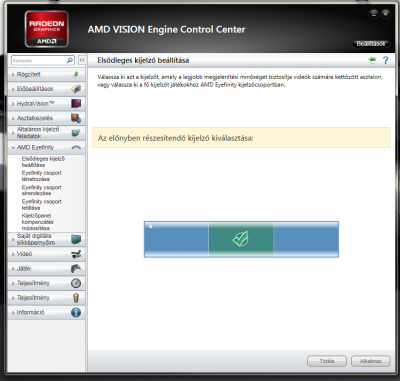Viewport: 400px width, 381px height.
Task: Minimize the Control Center window
Action: tap(374, 14)
